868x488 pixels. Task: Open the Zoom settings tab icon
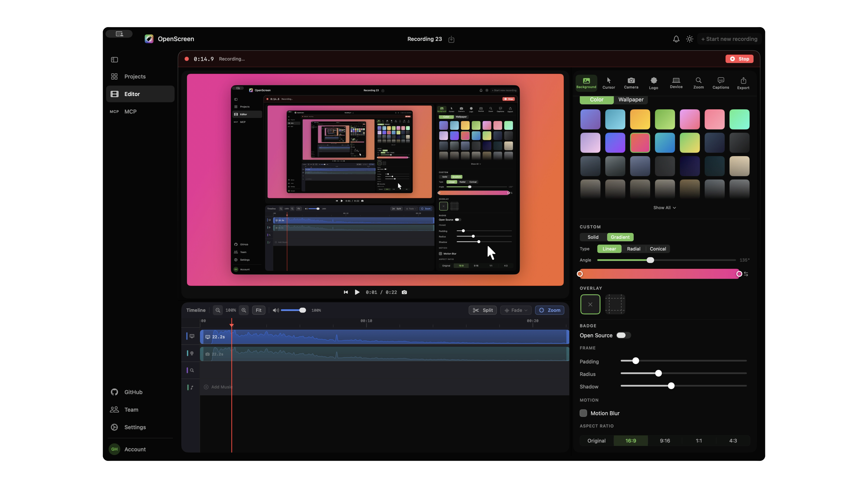point(698,83)
